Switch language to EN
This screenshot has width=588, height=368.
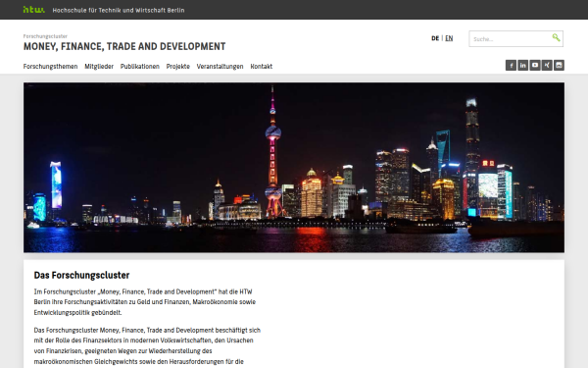click(449, 38)
